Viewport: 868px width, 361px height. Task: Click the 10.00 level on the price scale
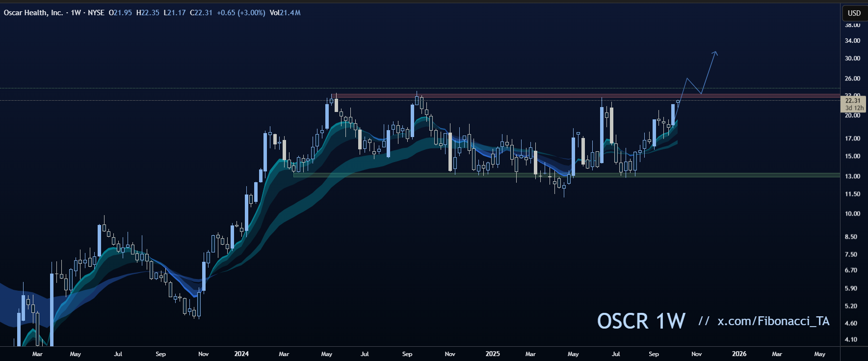pos(852,214)
